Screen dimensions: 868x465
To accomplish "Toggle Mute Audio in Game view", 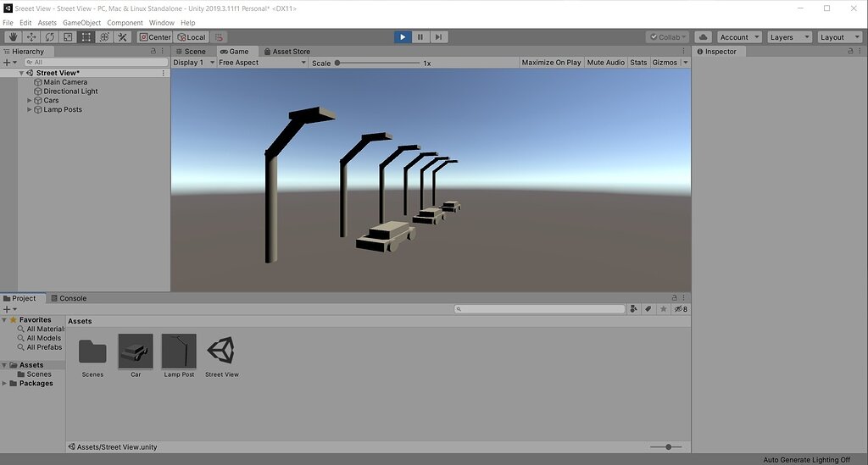I will [605, 63].
